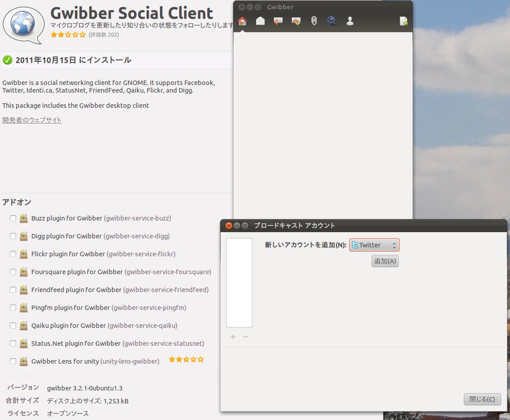Click the ブロードキャスト アカウント dialog title
The image size is (510, 420).
coord(295,225)
